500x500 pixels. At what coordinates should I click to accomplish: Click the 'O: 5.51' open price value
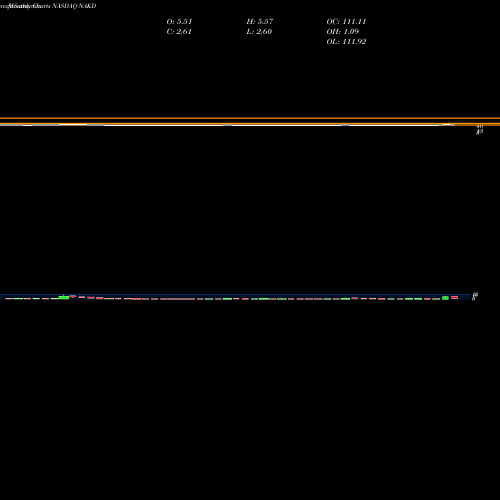pos(179,22)
